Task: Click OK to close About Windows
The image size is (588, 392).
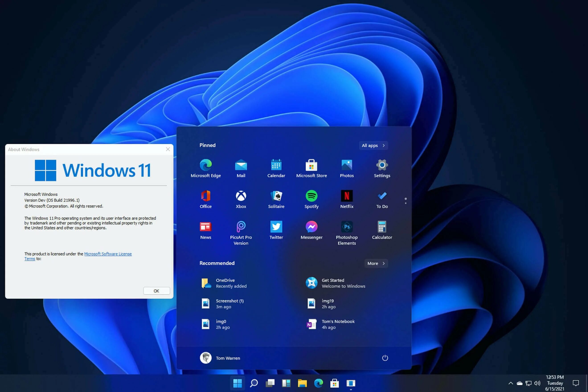Action: tap(156, 290)
